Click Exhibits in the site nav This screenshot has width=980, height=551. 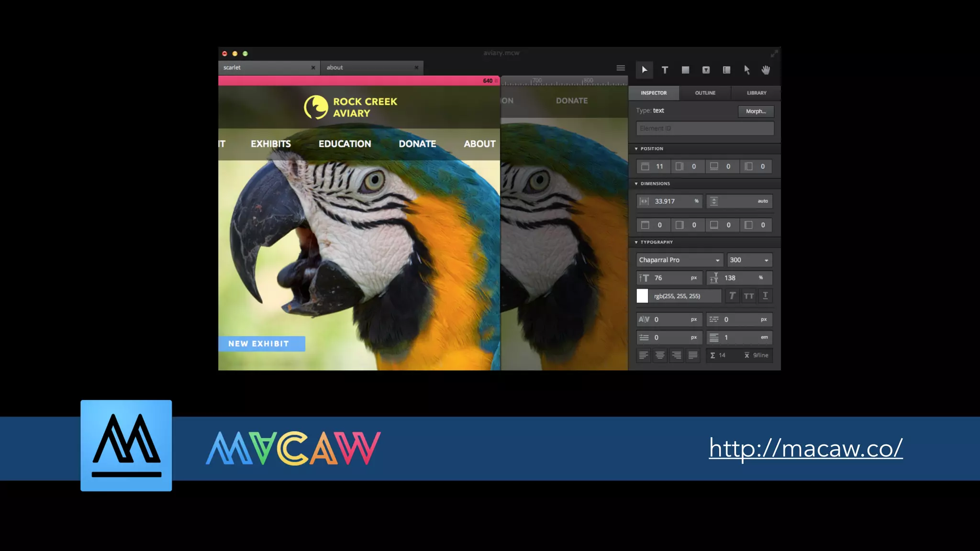tap(271, 144)
